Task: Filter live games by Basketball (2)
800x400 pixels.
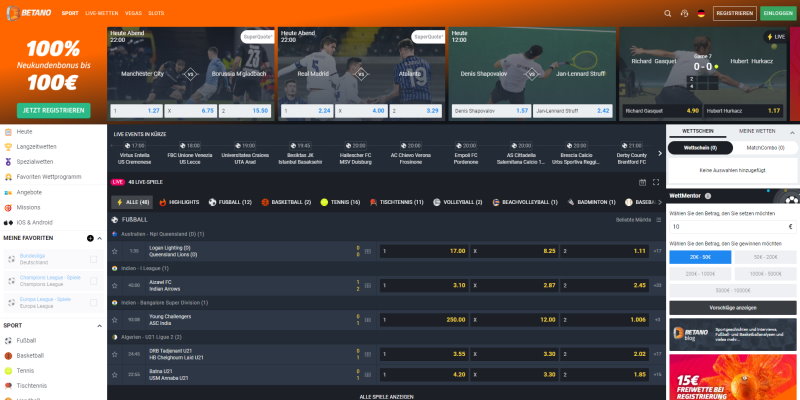Action: pyautogui.click(x=286, y=203)
